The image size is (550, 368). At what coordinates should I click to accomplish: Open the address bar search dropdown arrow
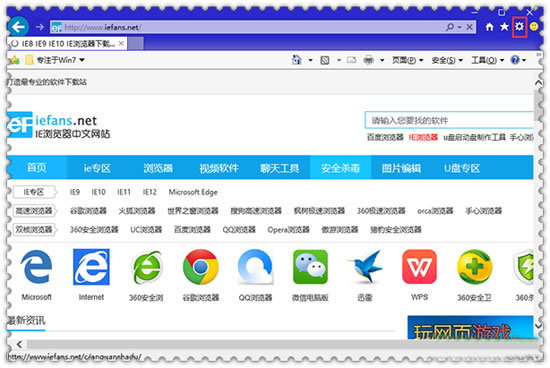tap(459, 27)
